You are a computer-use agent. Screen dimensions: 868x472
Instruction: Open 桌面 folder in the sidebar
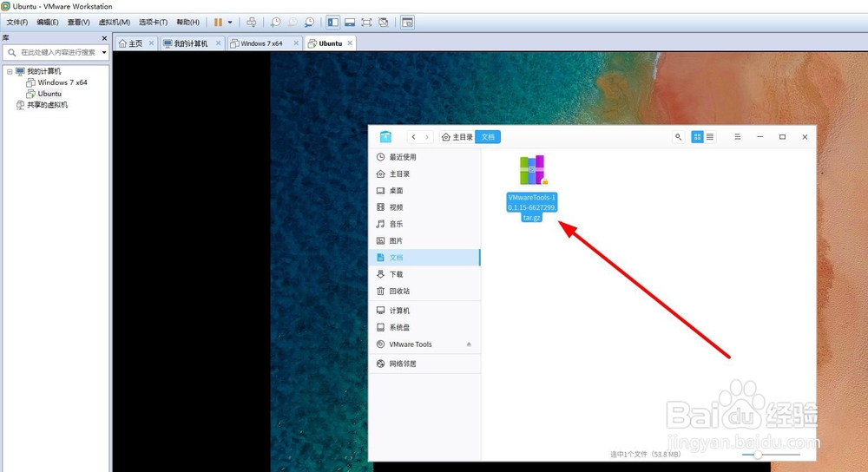click(424, 190)
